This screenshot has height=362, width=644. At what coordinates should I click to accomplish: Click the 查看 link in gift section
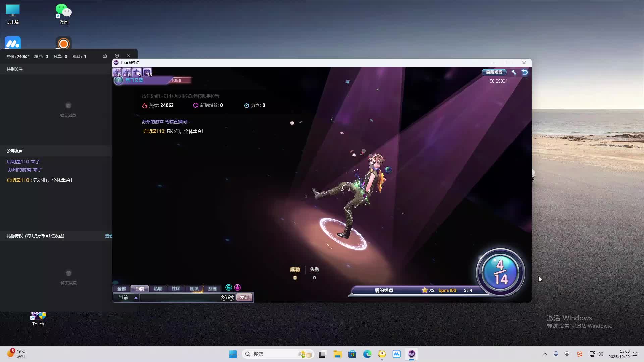click(x=109, y=236)
